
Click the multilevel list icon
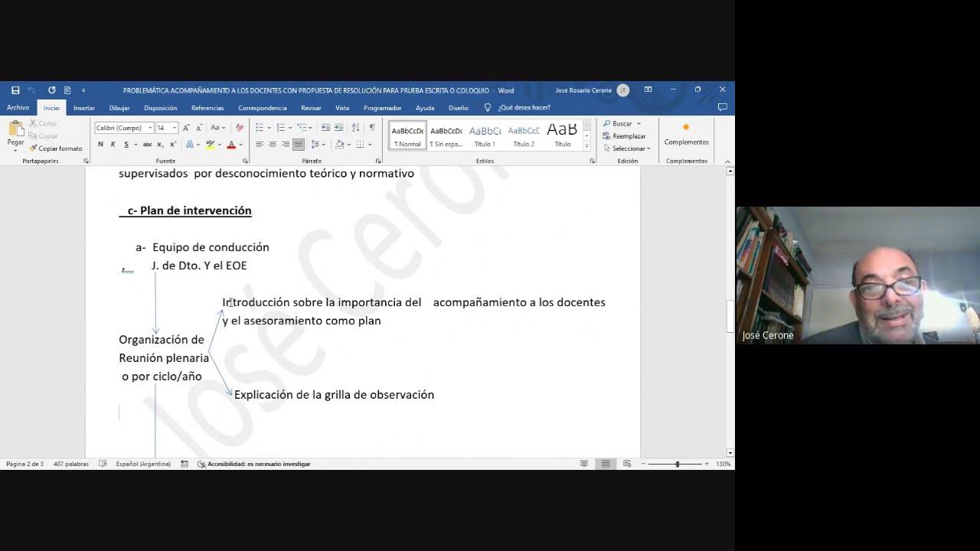(x=302, y=128)
